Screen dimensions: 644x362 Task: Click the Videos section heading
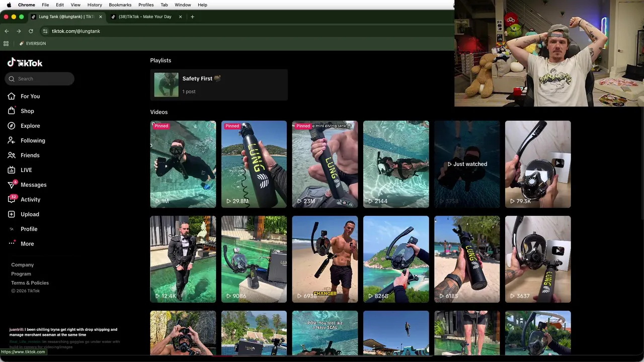(159, 112)
